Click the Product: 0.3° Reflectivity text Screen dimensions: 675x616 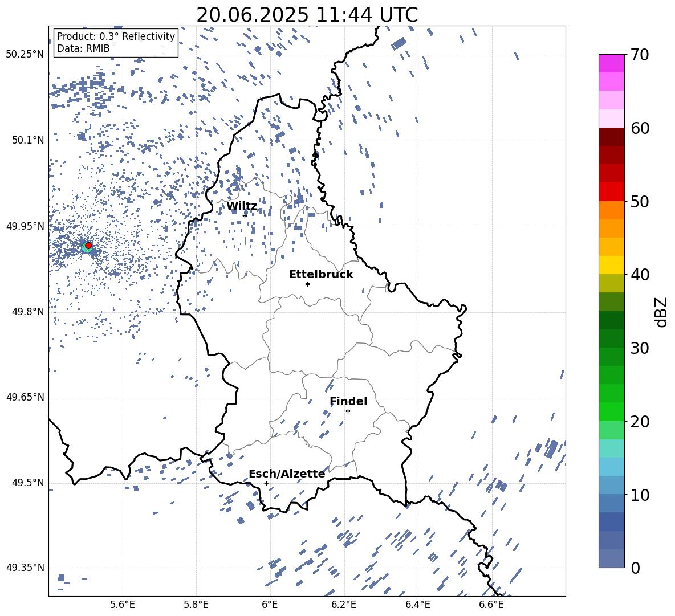coord(116,36)
